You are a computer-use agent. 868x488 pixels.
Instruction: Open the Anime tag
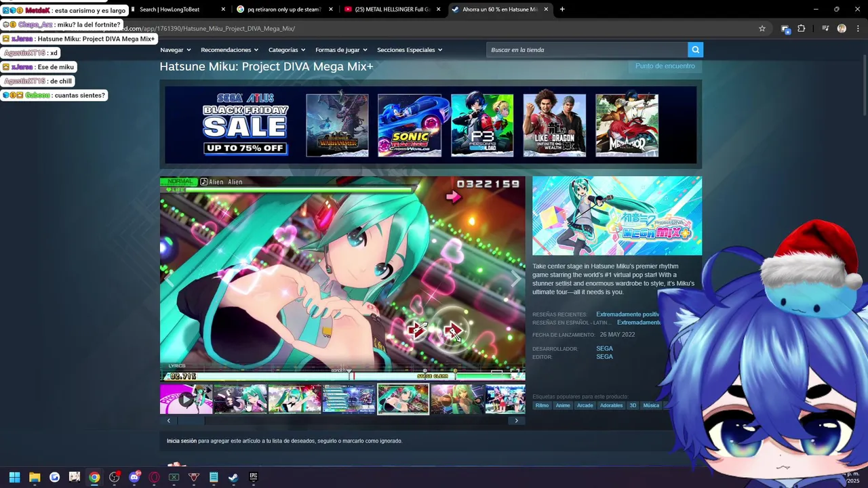[563, 405]
